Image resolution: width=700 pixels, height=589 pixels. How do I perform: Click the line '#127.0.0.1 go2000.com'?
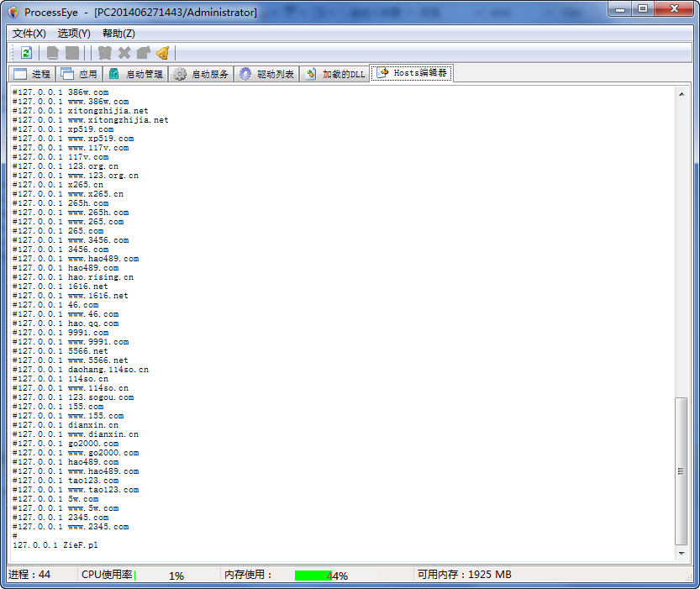pyautogui.click(x=66, y=444)
